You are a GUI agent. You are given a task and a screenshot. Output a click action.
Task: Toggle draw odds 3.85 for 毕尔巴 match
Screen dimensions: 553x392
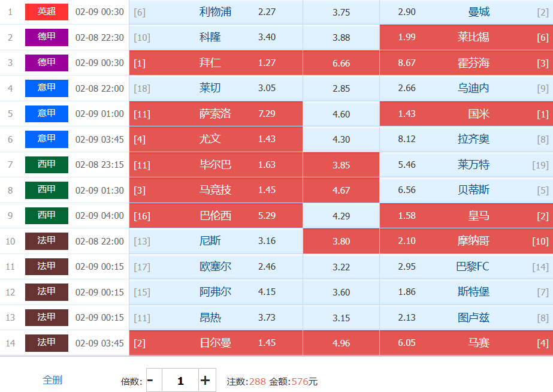(x=341, y=164)
